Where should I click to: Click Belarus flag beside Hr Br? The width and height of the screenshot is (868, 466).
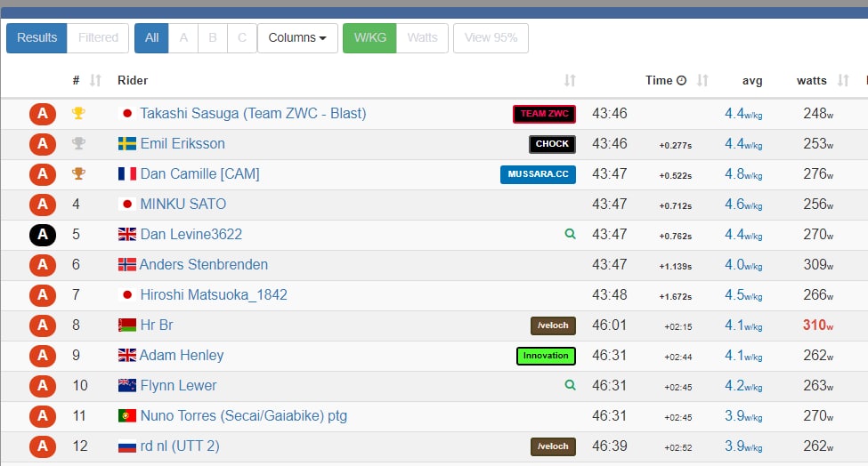point(126,325)
